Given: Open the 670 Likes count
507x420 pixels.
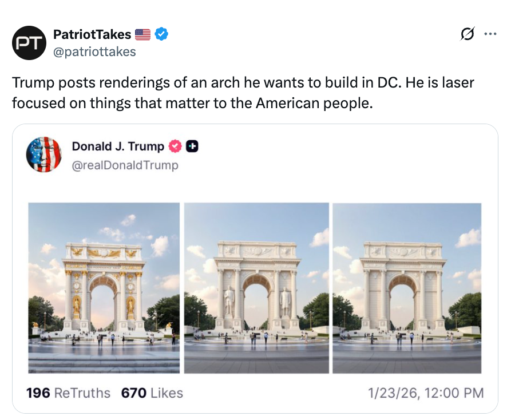Looking at the screenshot, I should (152, 393).
